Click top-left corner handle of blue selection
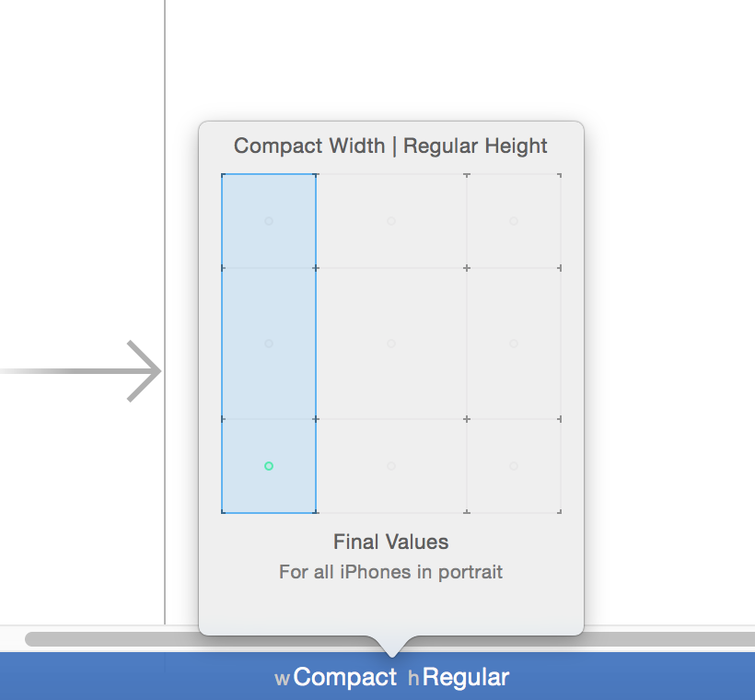755x700 pixels. point(222,174)
